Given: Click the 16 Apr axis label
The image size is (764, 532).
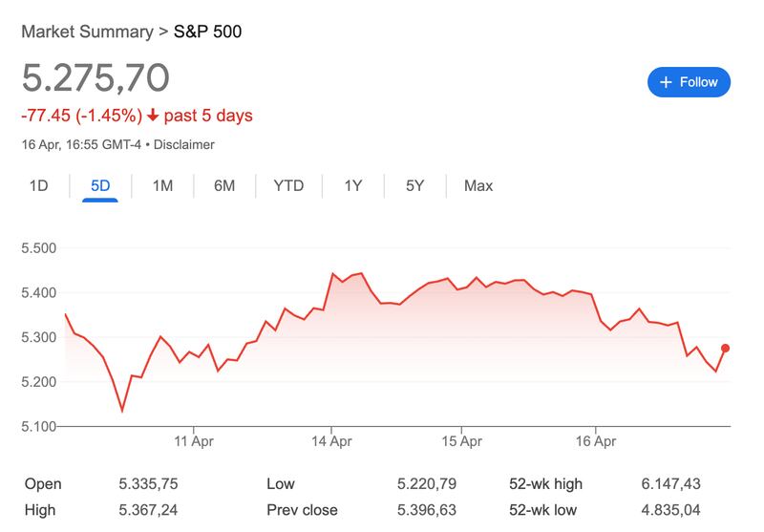Looking at the screenshot, I should click(595, 443).
